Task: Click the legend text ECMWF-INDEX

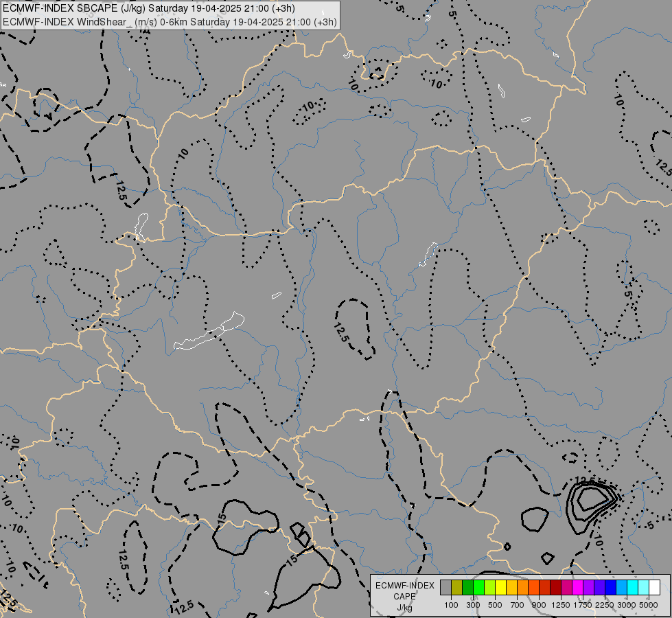Action: (x=404, y=586)
